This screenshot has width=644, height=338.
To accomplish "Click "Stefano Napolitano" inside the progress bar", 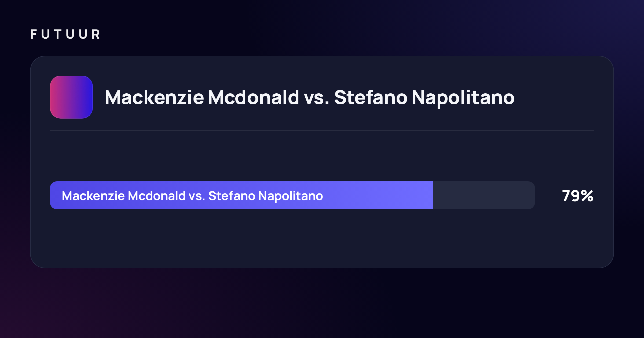I will (266, 196).
